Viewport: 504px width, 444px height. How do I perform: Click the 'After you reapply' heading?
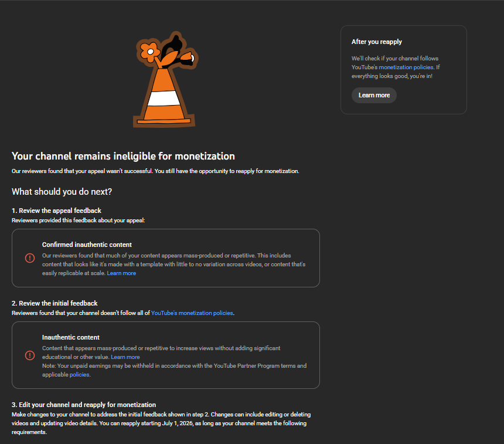[376, 42]
